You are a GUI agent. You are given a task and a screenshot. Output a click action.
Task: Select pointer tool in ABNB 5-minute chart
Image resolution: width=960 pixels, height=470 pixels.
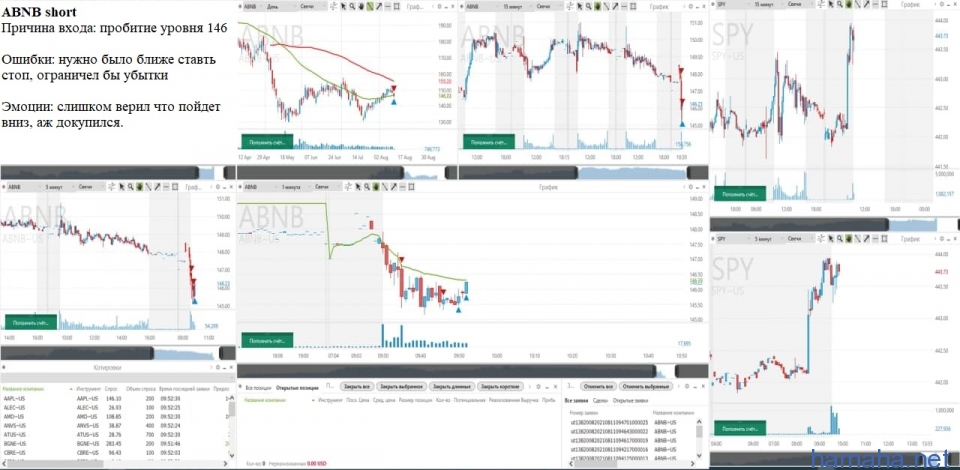click(122, 186)
